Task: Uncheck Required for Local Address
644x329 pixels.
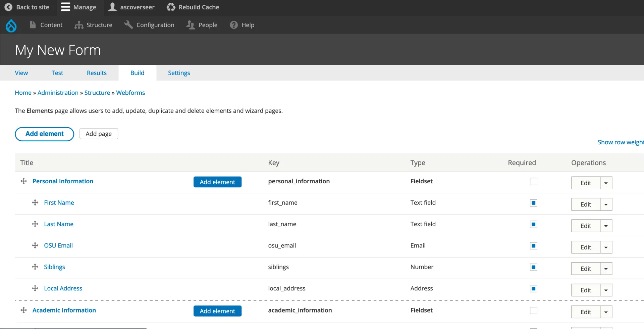Action: pyautogui.click(x=533, y=289)
